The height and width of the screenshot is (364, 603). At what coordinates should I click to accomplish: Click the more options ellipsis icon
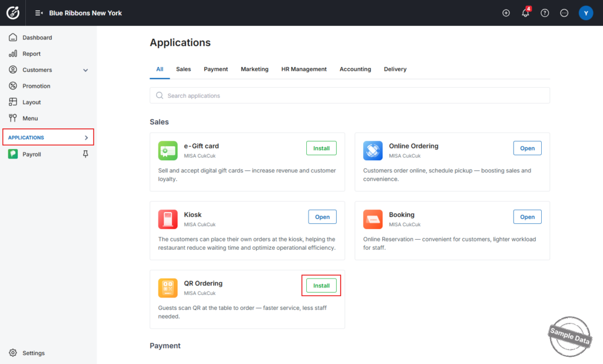[x=564, y=13]
